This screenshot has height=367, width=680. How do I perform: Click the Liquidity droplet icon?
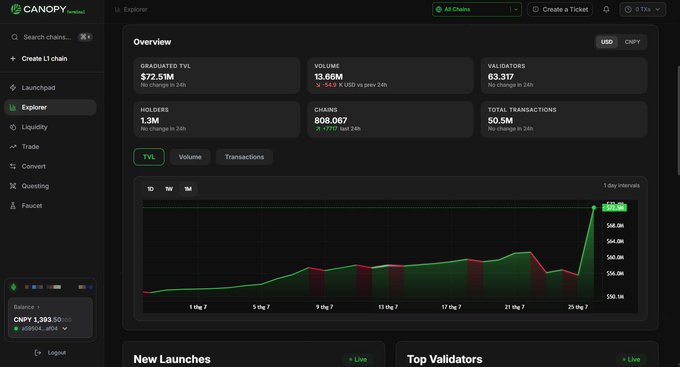(13, 127)
